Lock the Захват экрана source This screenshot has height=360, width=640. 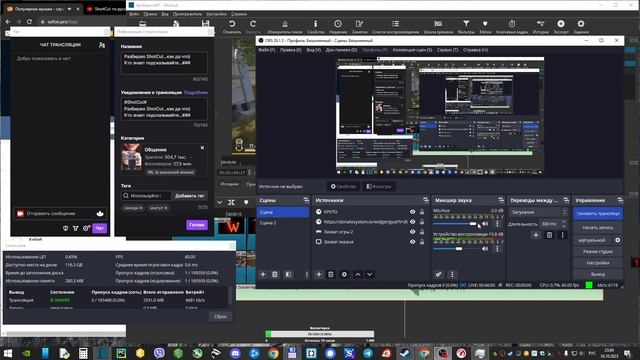coord(422,242)
